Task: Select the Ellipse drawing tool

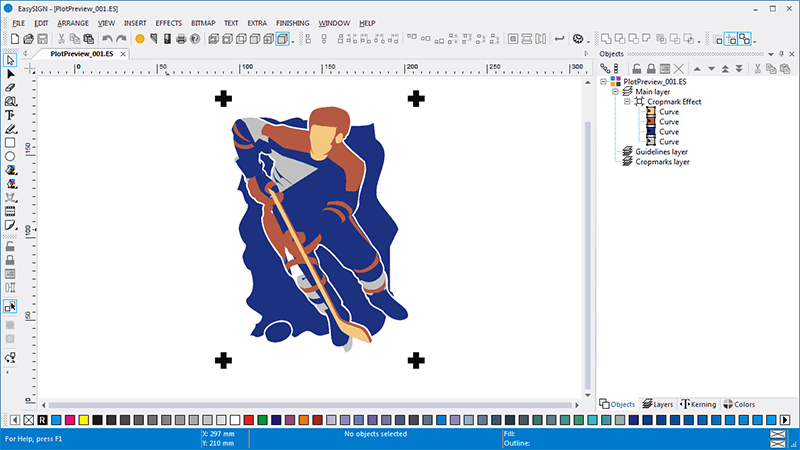Action: coord(11,157)
